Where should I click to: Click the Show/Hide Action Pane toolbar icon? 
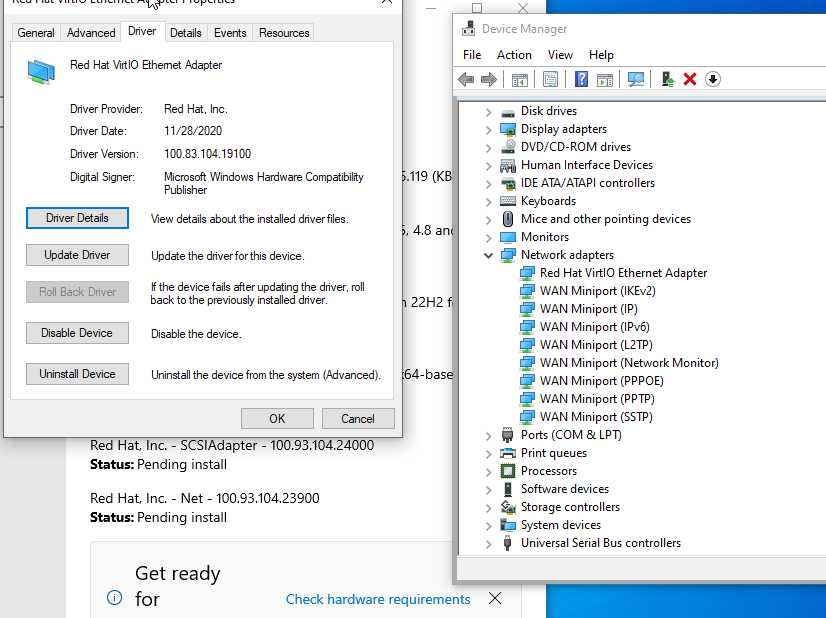pyautogui.click(x=605, y=80)
